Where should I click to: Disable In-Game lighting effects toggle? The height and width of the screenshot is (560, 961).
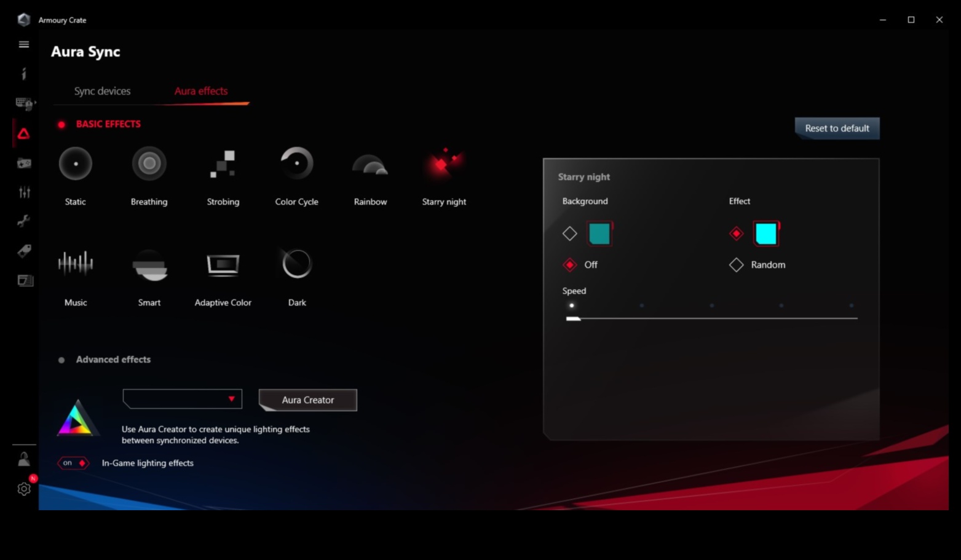point(73,463)
